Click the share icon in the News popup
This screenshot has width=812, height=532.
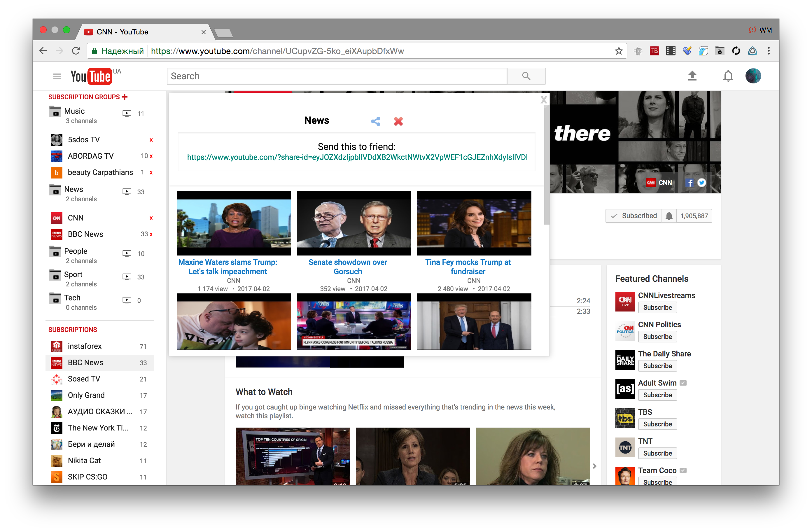click(376, 121)
